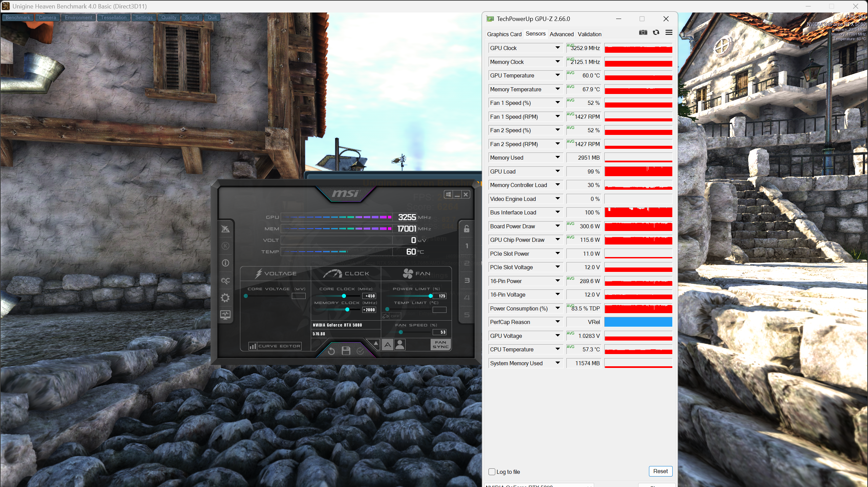The image size is (868, 487).
Task: Load Afterburner profile slot 5
Action: 467,315
